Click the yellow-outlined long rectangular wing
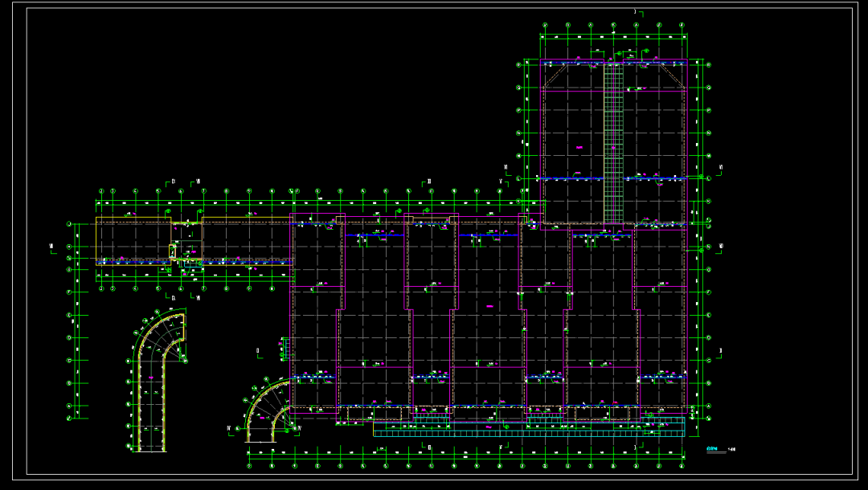 (194, 241)
